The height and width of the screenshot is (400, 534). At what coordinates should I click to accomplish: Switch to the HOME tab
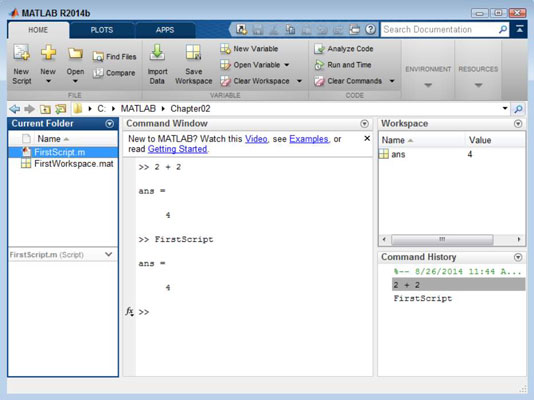pos(38,30)
